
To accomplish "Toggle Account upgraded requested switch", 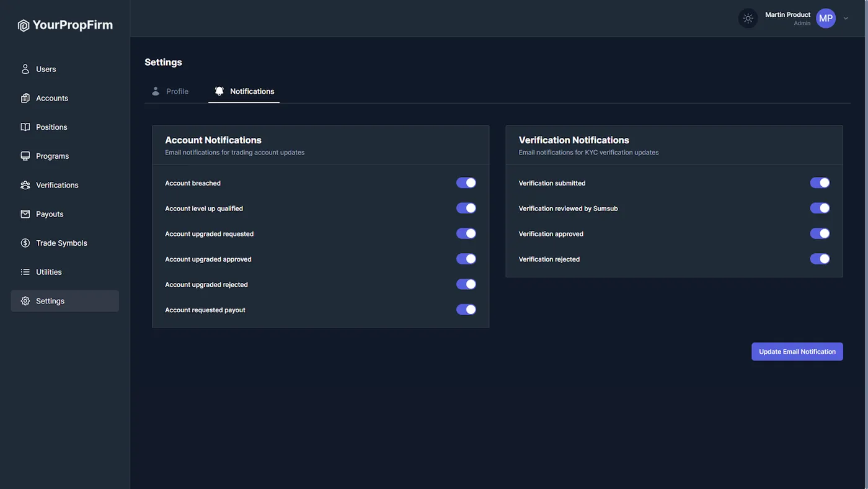I will [x=466, y=233].
